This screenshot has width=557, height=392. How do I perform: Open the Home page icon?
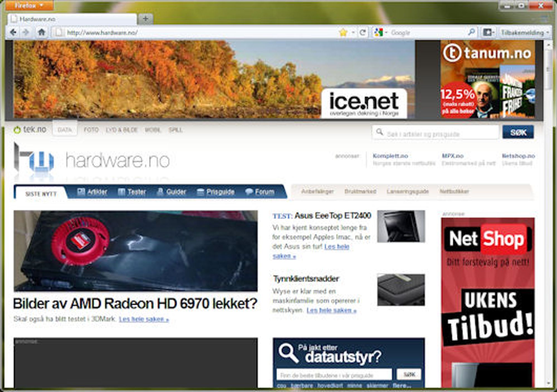(x=42, y=33)
